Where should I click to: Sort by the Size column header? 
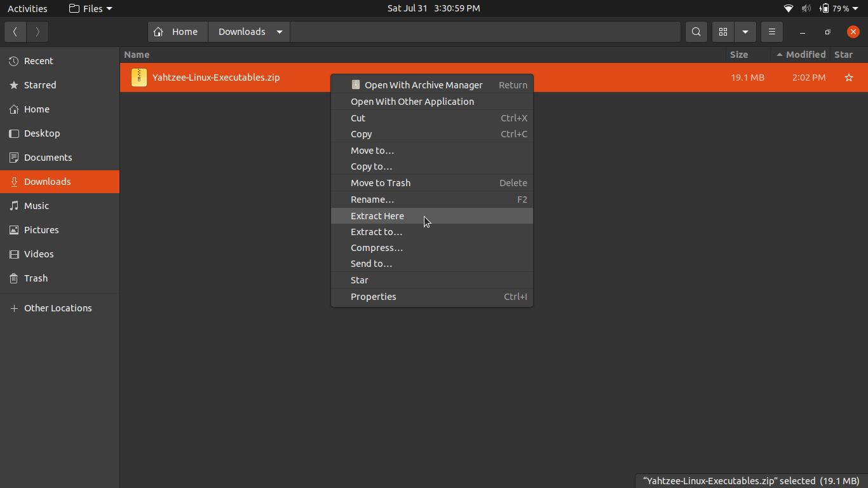pyautogui.click(x=748, y=55)
